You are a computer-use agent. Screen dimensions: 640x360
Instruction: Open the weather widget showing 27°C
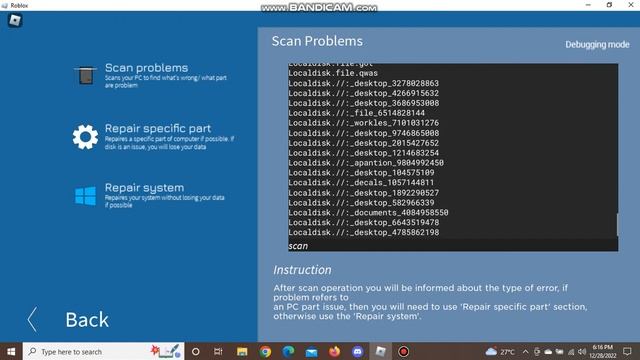click(x=500, y=351)
